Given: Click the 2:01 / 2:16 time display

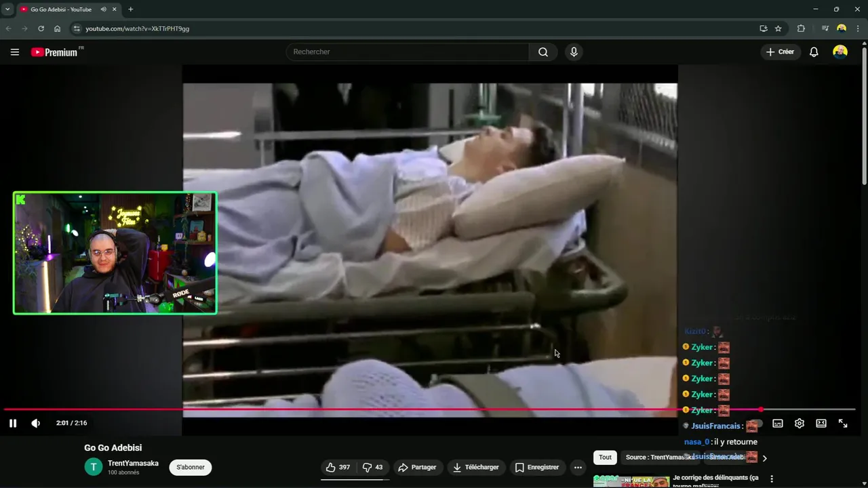Looking at the screenshot, I should point(71,423).
